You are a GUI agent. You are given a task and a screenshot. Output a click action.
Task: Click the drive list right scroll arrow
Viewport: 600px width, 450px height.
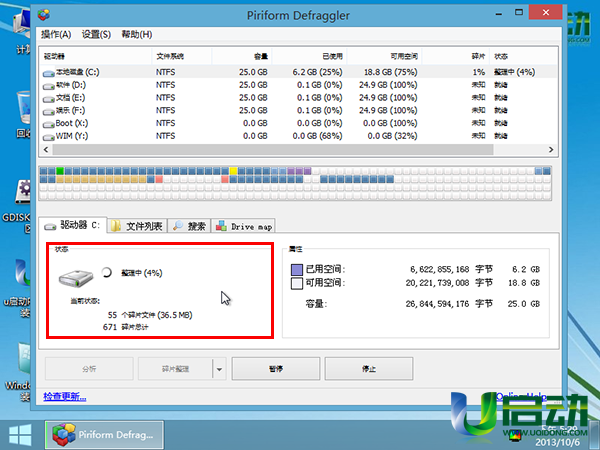point(551,150)
